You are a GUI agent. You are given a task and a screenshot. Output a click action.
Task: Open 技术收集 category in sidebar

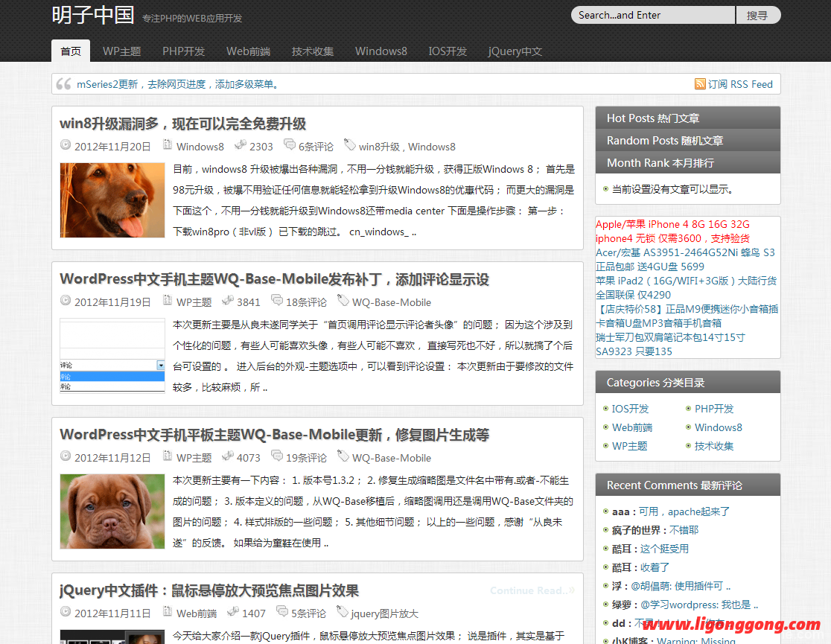coord(714,446)
